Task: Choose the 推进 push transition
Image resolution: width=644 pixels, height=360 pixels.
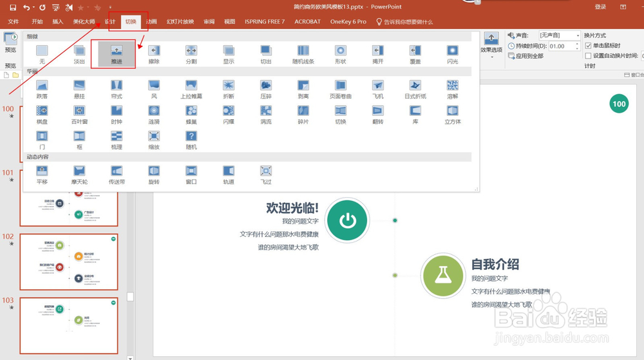Action: point(117,54)
